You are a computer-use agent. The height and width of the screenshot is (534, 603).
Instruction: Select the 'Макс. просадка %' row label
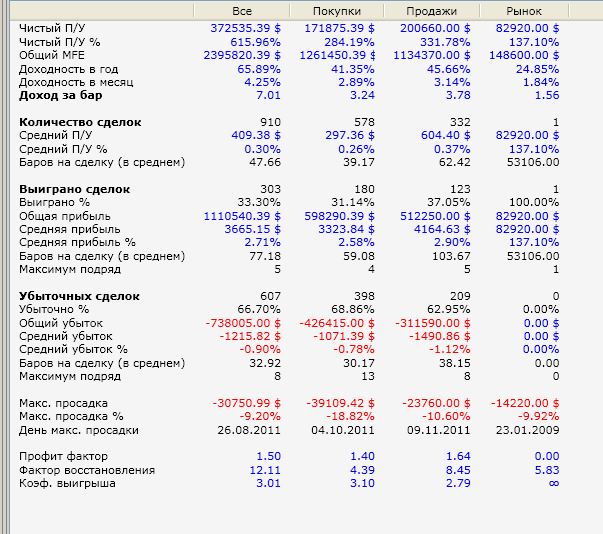pos(71,416)
